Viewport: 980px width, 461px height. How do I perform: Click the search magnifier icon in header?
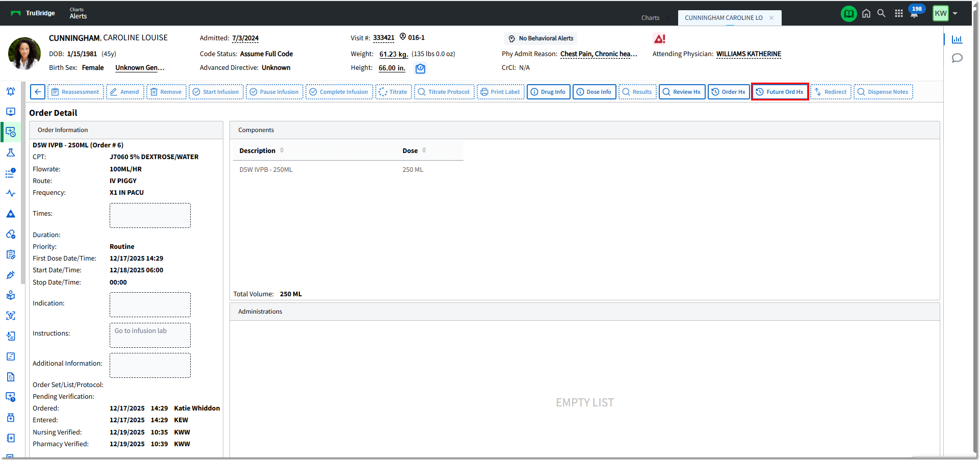[881, 14]
